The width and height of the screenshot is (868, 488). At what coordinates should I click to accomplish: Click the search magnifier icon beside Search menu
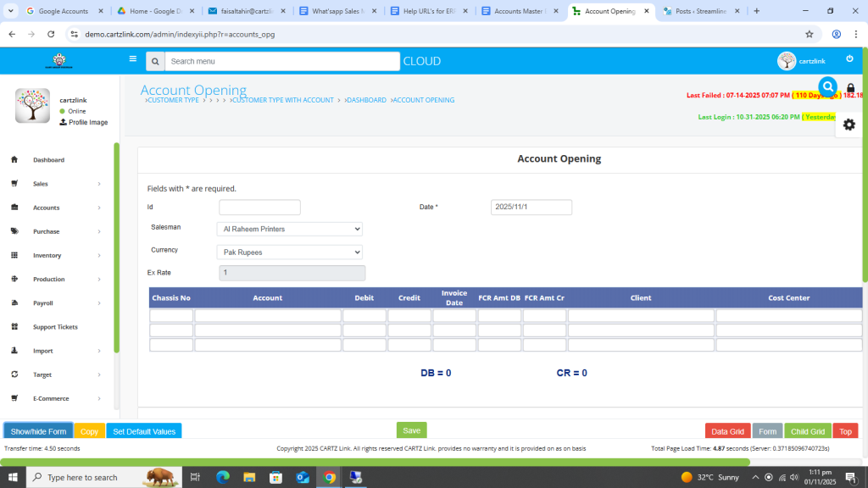click(154, 61)
